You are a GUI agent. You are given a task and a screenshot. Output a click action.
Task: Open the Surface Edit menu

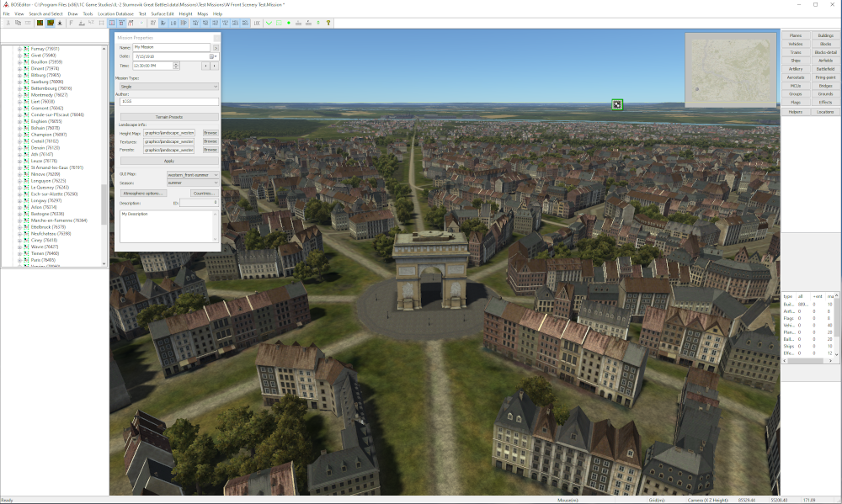click(162, 14)
